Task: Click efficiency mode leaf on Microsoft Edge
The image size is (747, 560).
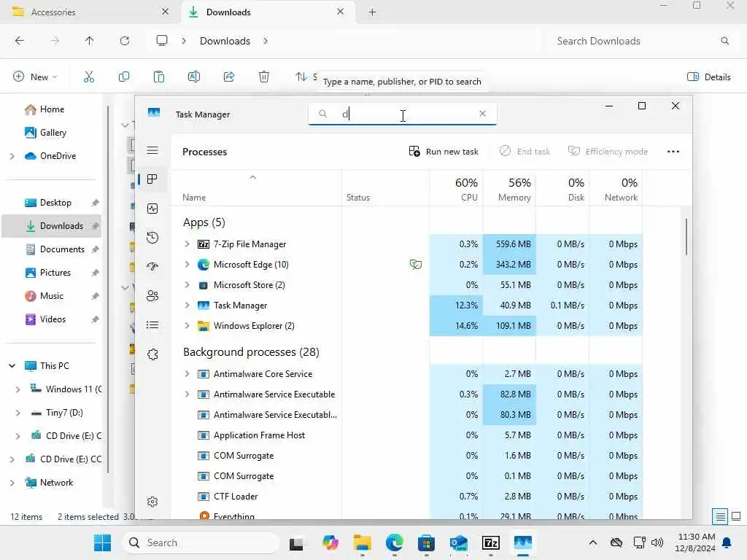Action: click(x=415, y=264)
